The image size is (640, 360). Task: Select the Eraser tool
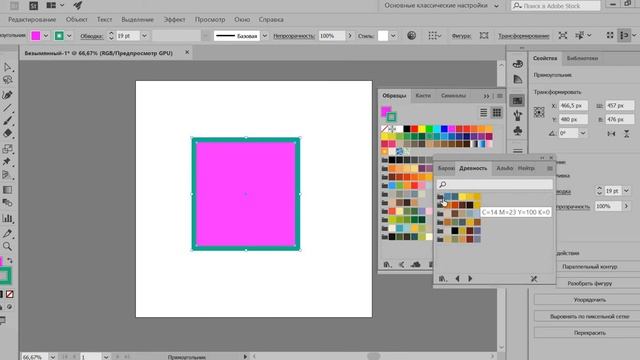point(7,133)
